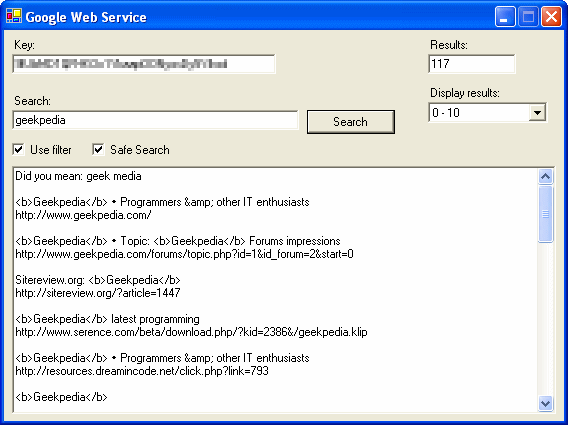Screen dimensions: 568x425
Task: Click the Search button
Action: (351, 122)
